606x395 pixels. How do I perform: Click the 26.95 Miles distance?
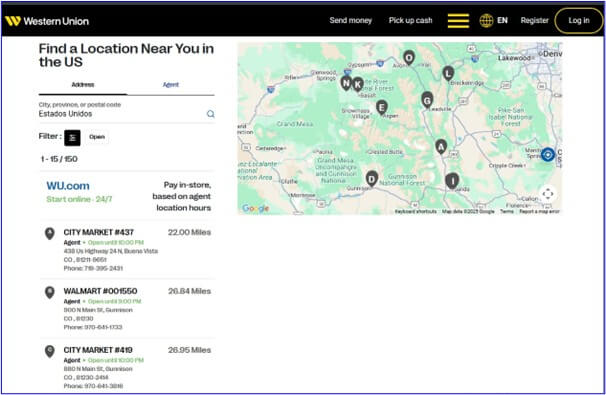(x=189, y=350)
